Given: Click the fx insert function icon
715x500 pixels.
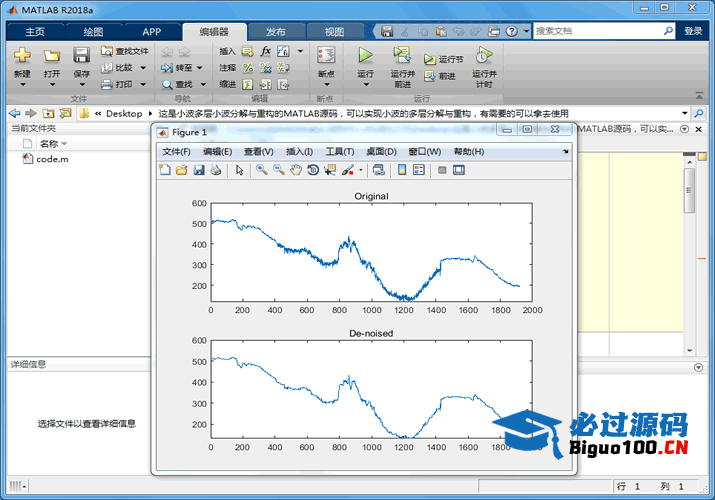Looking at the screenshot, I should coord(265,51).
